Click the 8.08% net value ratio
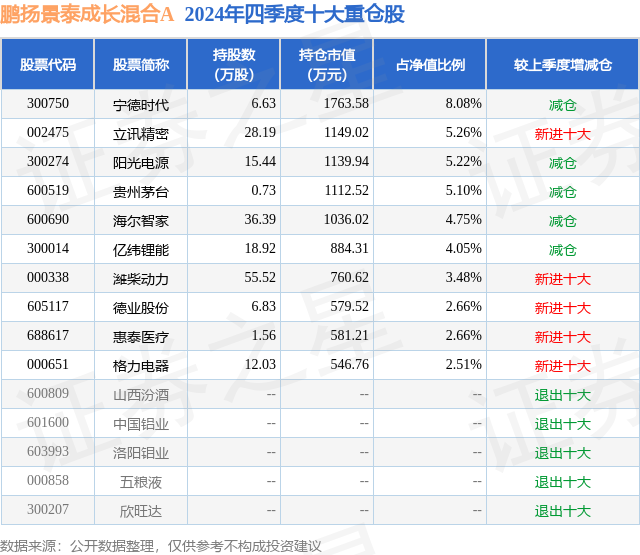 tap(463, 104)
